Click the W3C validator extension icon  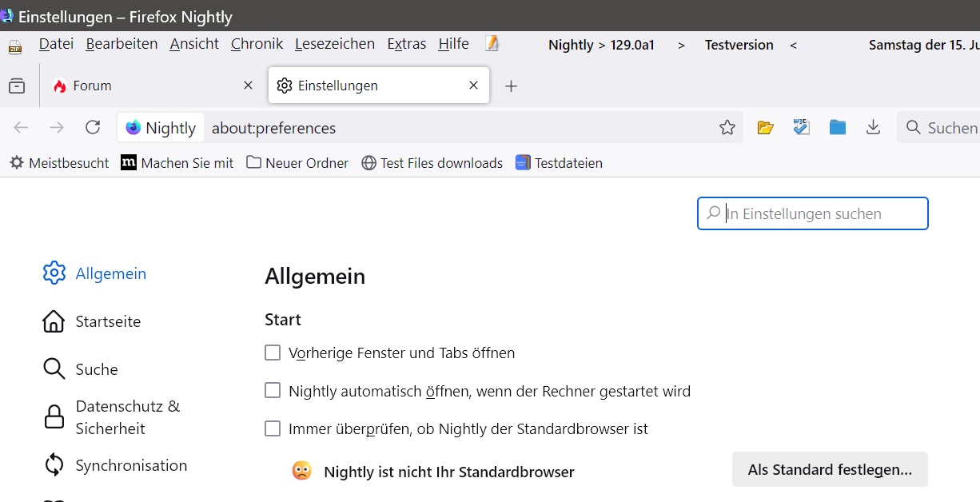pyautogui.click(x=801, y=126)
